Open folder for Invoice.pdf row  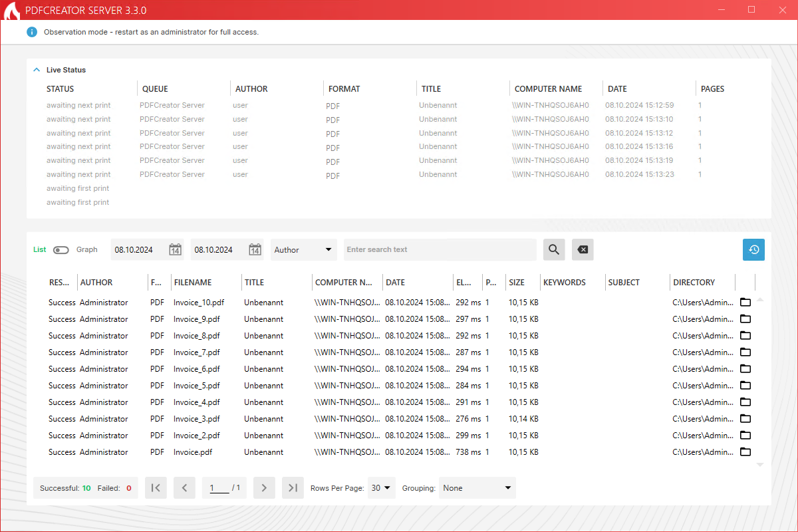(745, 452)
